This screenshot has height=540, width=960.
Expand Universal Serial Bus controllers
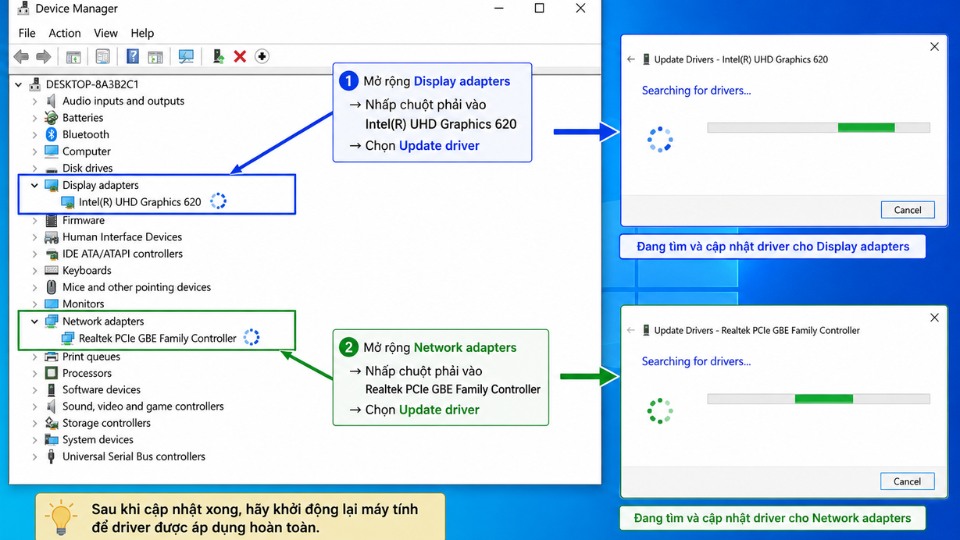coord(34,456)
